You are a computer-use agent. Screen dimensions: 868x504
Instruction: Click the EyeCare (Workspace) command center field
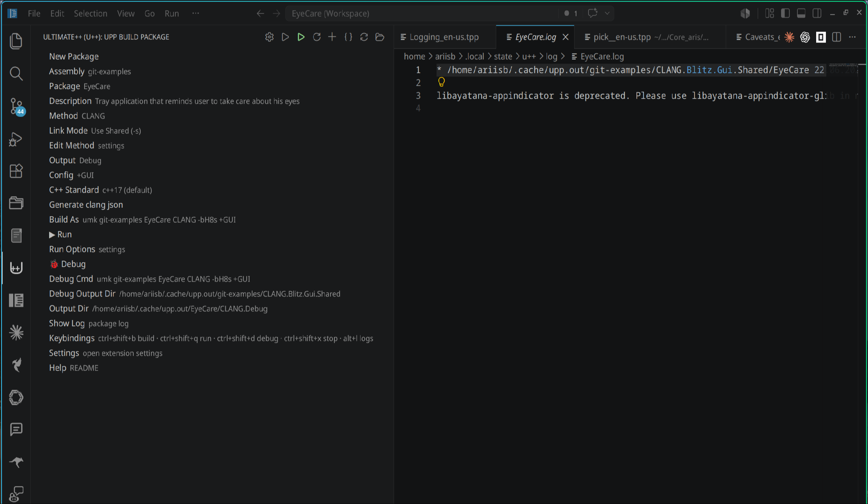[422, 14]
